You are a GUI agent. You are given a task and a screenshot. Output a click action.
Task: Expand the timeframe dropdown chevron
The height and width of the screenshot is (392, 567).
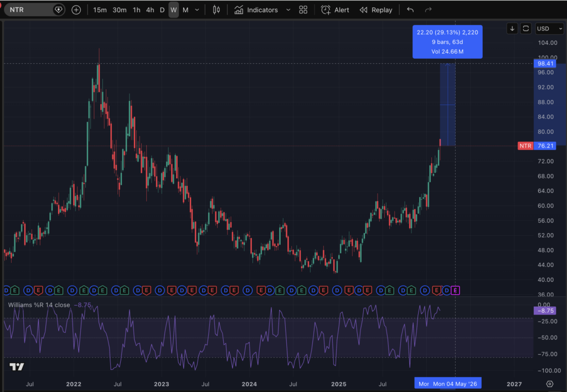click(197, 10)
